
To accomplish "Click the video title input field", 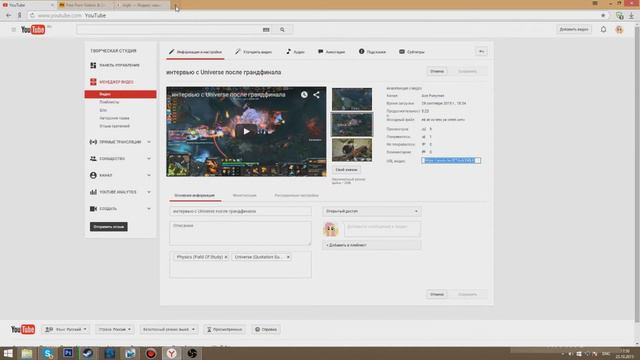I will [240, 211].
